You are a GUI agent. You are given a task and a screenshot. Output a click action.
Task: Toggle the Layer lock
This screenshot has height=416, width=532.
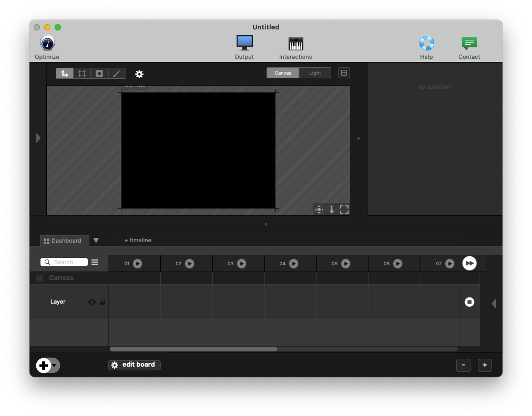click(x=102, y=301)
